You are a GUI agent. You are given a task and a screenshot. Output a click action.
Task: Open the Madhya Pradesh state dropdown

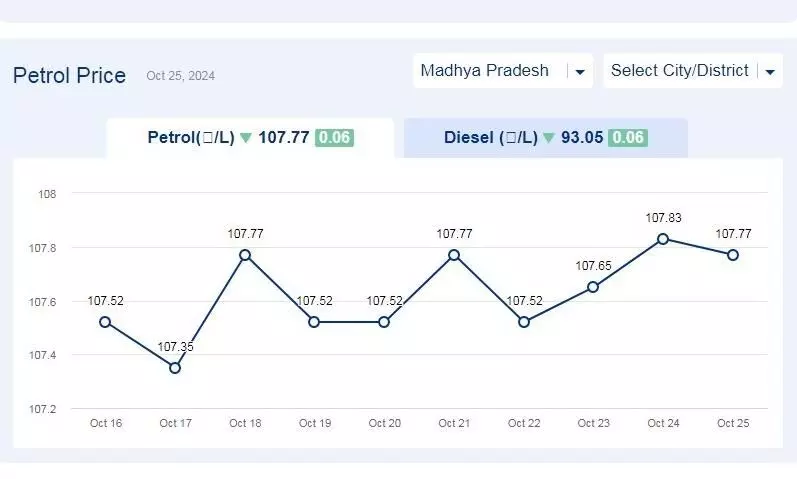[503, 71]
